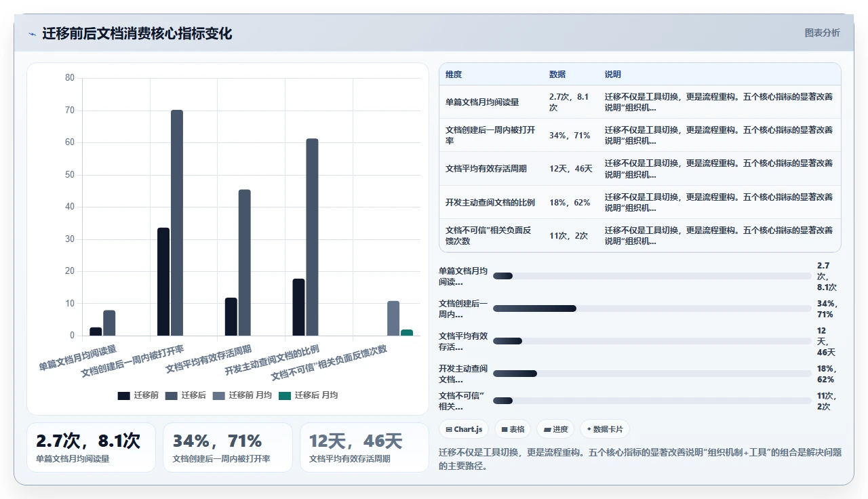The width and height of the screenshot is (868, 499).
Task: Click the 开发主动查阅文档 progress bar
Action: [x=652, y=374]
